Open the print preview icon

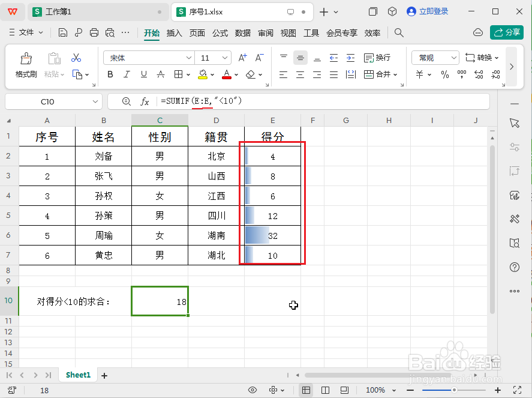click(x=110, y=33)
